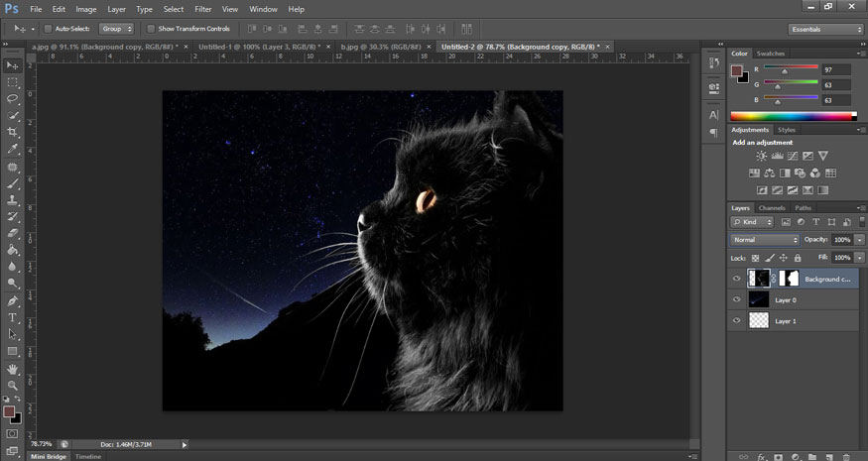This screenshot has height=461, width=868.
Task: Click the Mini Bridge tab
Action: (49, 457)
